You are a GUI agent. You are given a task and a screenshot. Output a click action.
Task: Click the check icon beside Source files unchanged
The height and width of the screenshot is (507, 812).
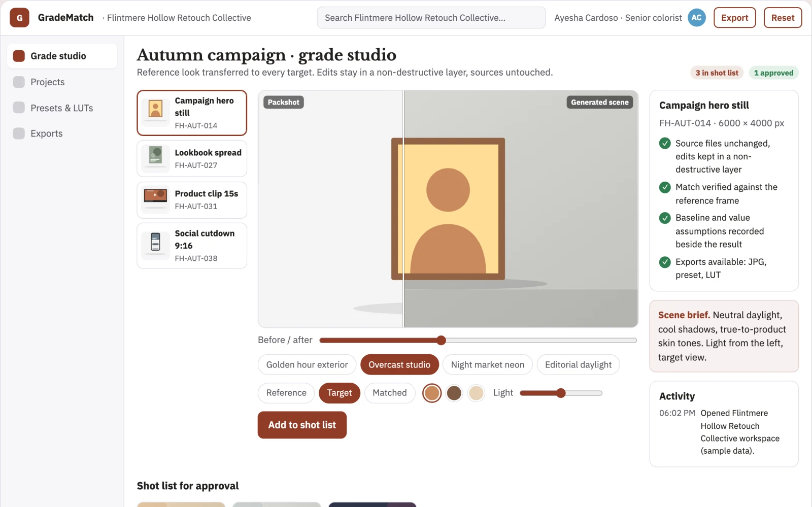(665, 143)
